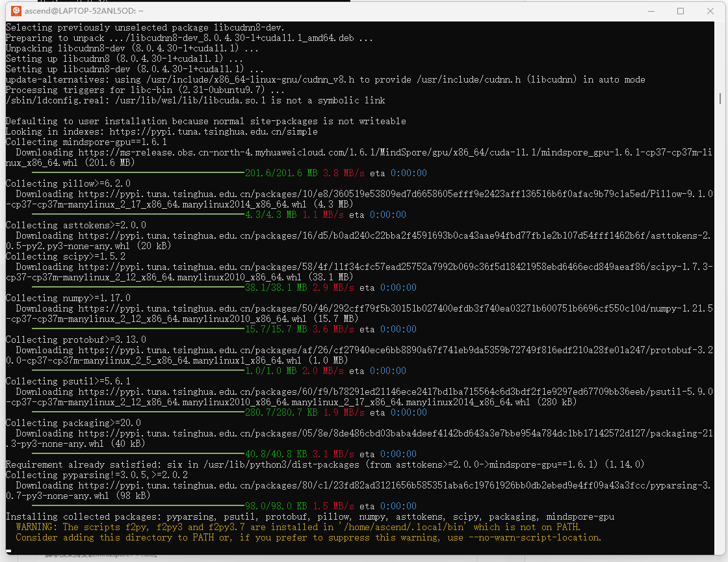This screenshot has height=562, width=728.
Task: Click the line 'Collecting mindspore-gpu==1.6.1'
Action: coord(86,142)
